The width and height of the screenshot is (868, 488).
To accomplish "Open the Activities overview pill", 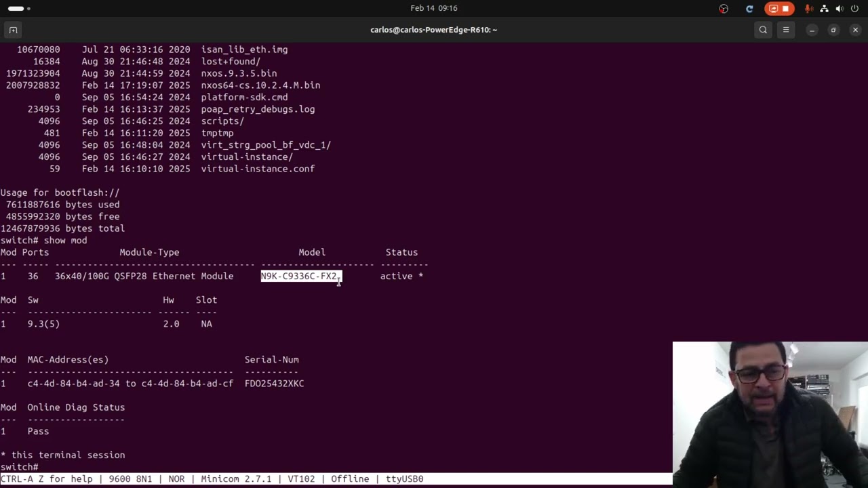I will tap(19, 9).
